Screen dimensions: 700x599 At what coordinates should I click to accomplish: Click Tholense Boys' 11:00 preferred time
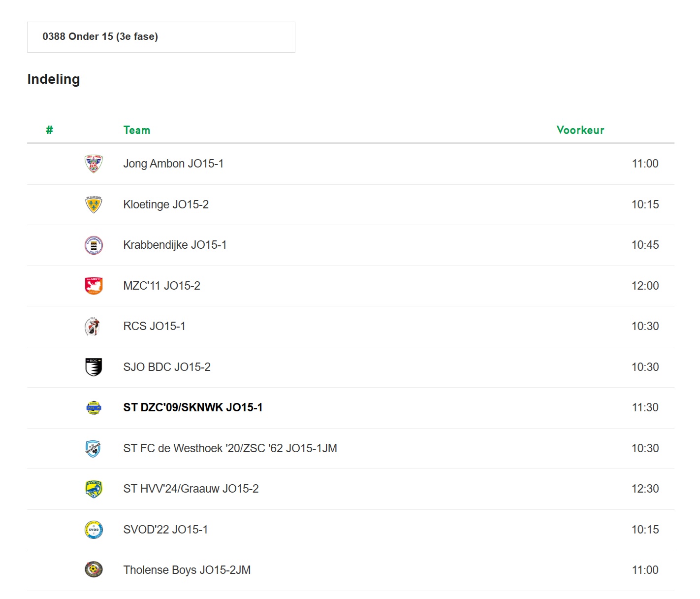(x=645, y=570)
